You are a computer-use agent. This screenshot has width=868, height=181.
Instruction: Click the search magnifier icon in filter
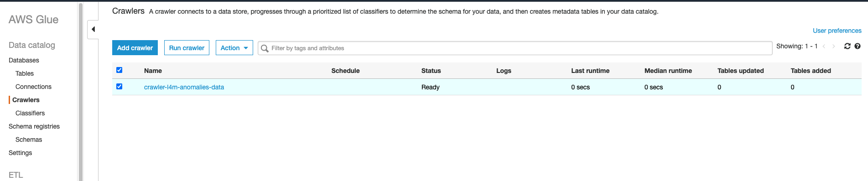pyautogui.click(x=265, y=48)
